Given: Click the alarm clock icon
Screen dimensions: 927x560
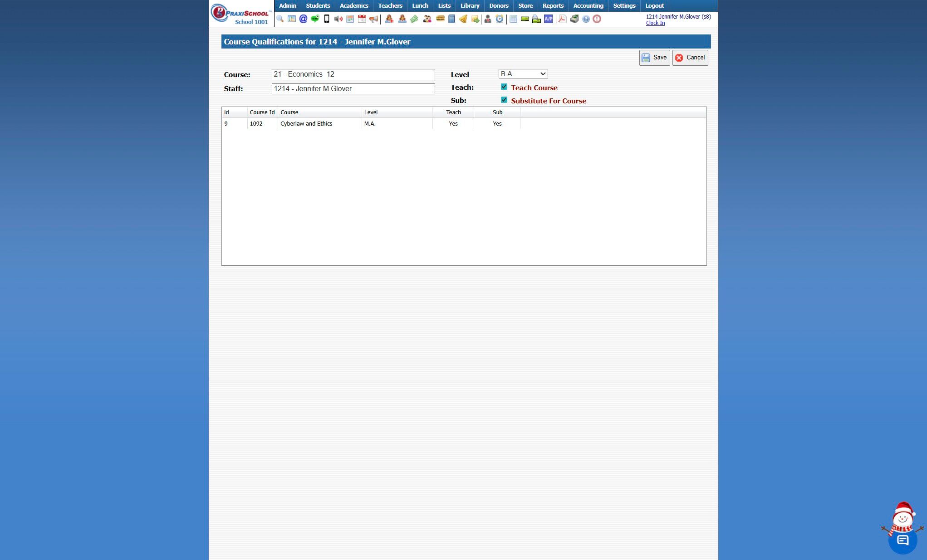Looking at the screenshot, I should click(x=500, y=19).
